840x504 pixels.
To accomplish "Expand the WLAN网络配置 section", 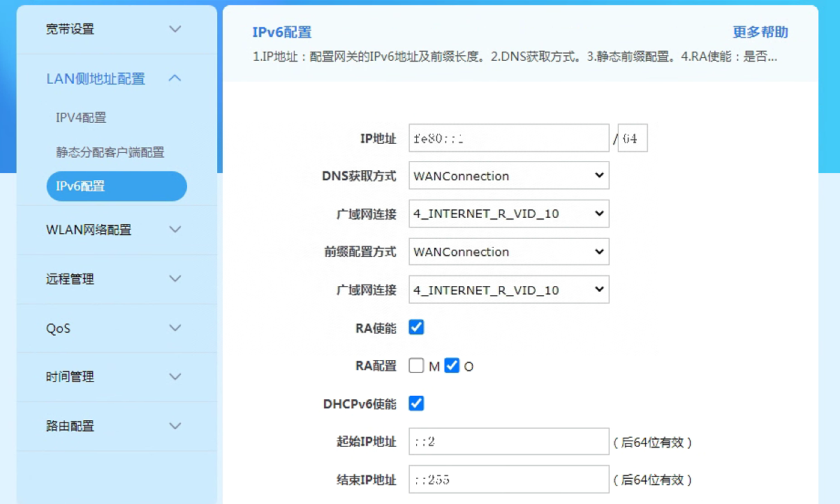I will pyautogui.click(x=116, y=230).
